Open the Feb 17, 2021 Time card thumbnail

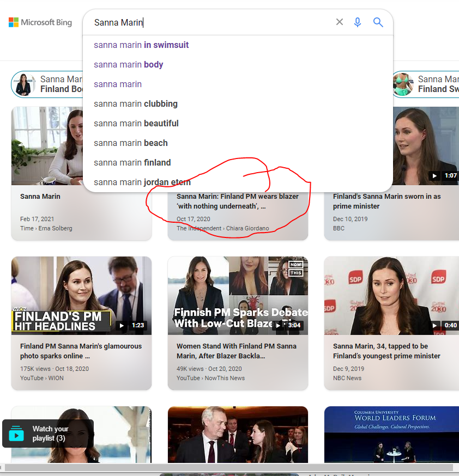tap(47, 146)
